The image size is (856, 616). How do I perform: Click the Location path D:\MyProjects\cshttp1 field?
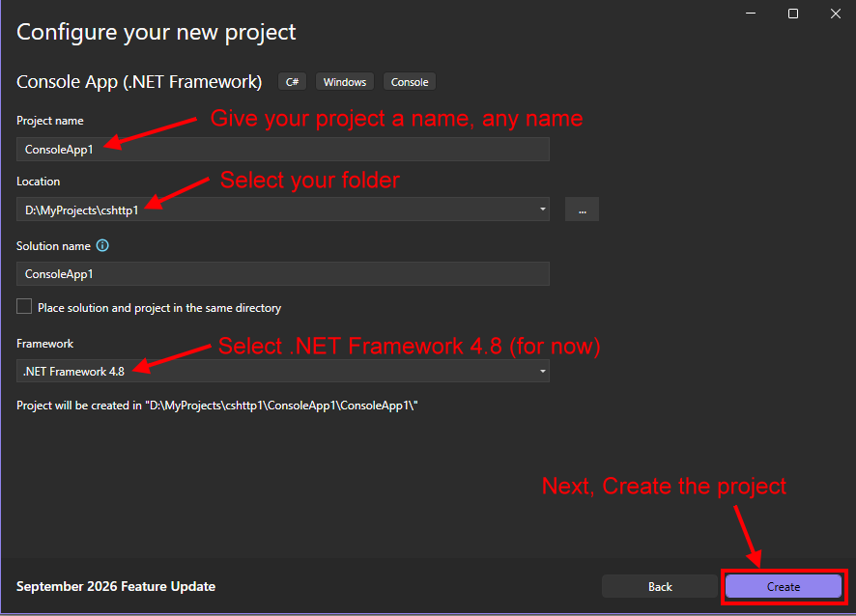[x=283, y=210]
